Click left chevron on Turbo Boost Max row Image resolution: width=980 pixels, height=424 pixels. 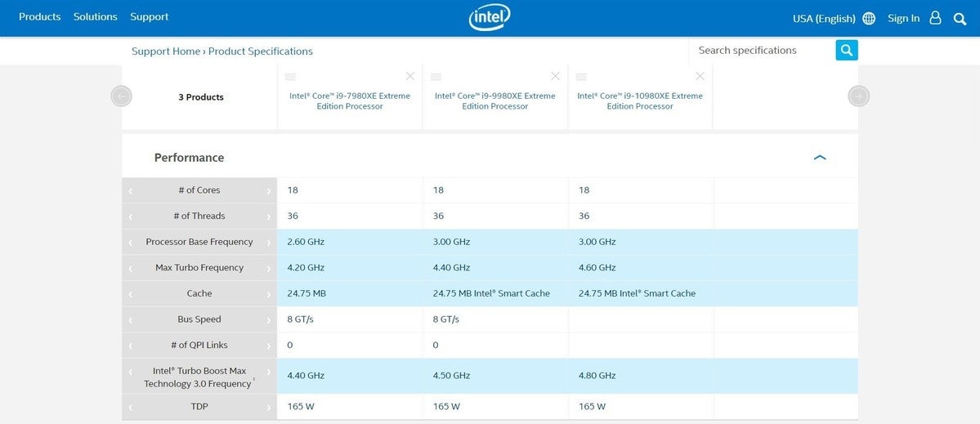(130, 372)
